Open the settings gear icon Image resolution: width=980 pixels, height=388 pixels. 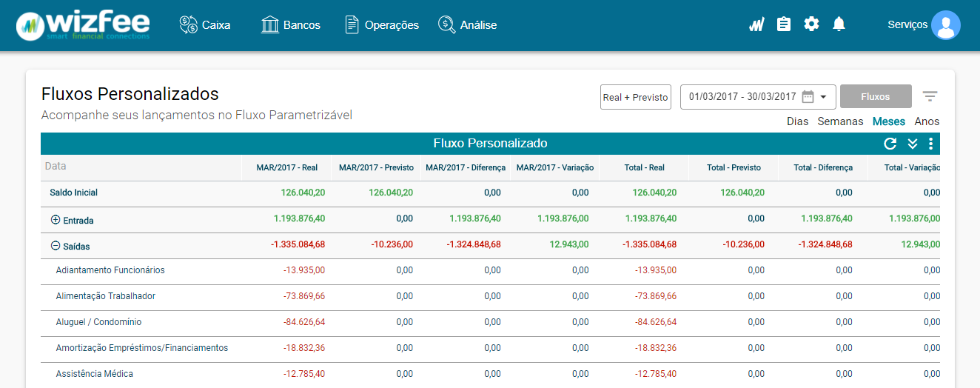[811, 24]
